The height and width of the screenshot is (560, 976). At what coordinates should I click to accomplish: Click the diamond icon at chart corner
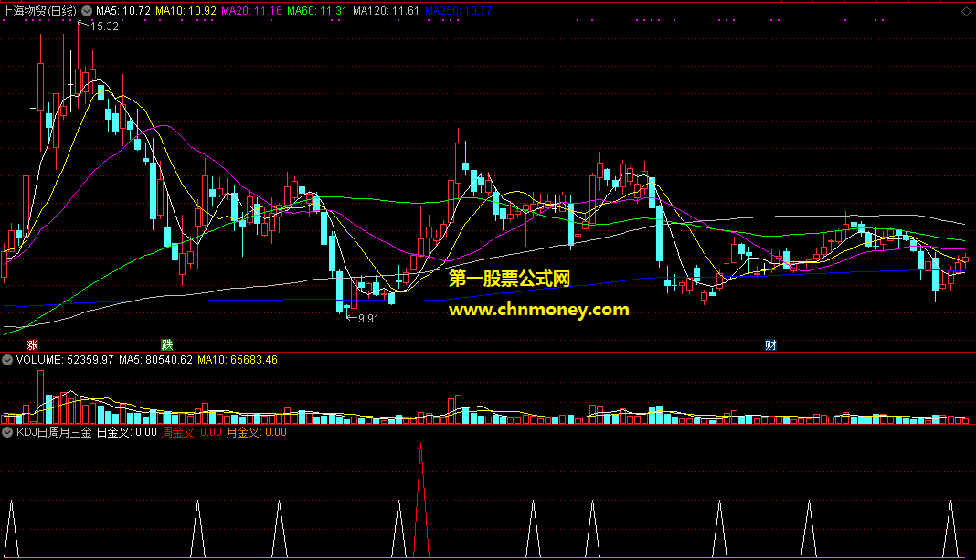[965, 11]
